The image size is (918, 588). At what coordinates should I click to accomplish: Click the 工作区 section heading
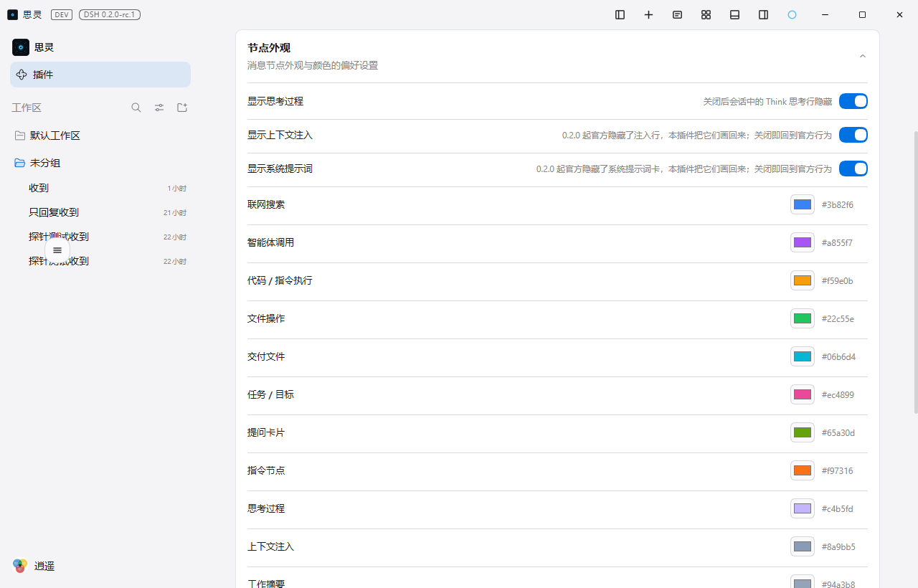[27, 108]
